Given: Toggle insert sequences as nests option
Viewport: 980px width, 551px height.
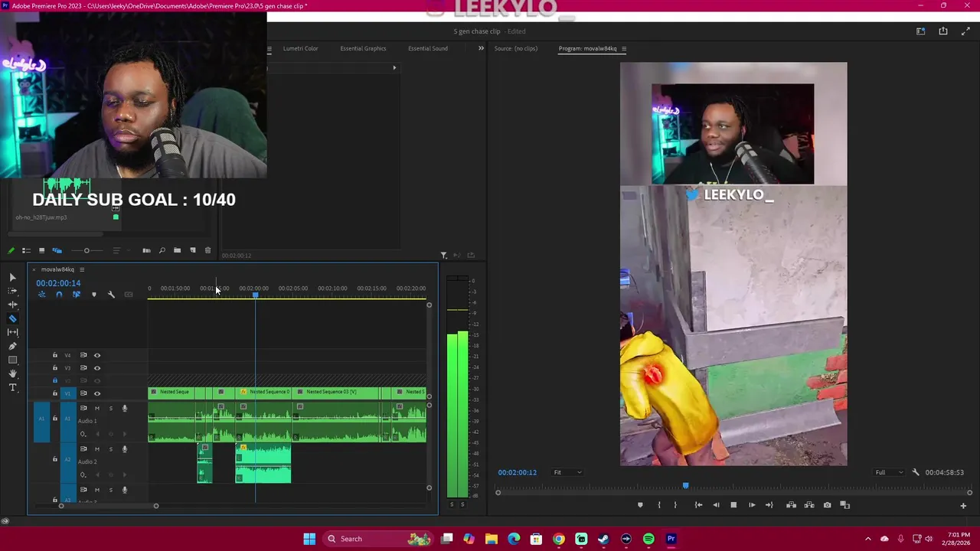Looking at the screenshot, I should pos(42,295).
